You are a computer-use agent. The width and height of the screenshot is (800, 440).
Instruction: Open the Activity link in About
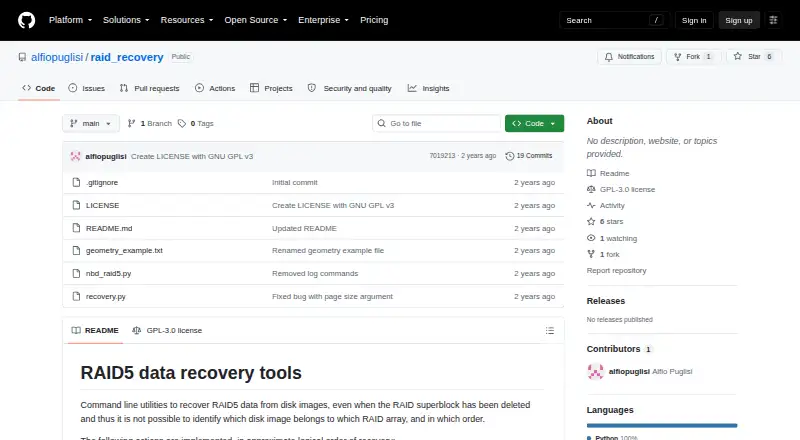[606, 205]
